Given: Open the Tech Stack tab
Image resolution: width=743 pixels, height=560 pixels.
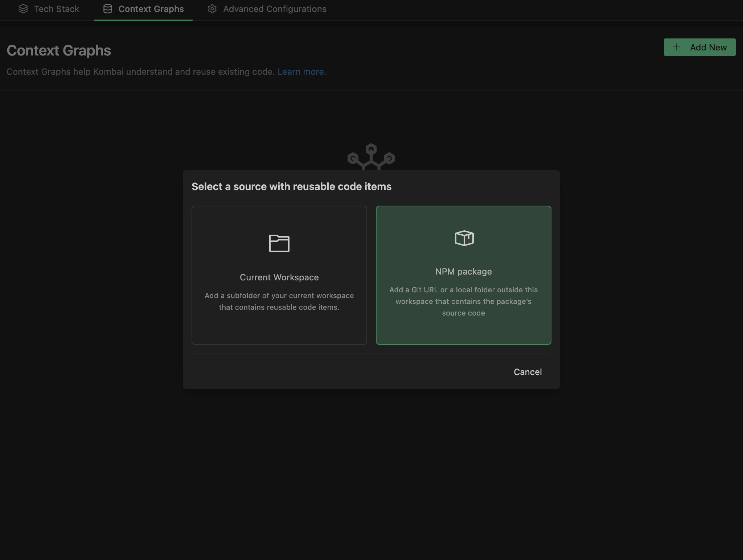Looking at the screenshot, I should [x=56, y=9].
